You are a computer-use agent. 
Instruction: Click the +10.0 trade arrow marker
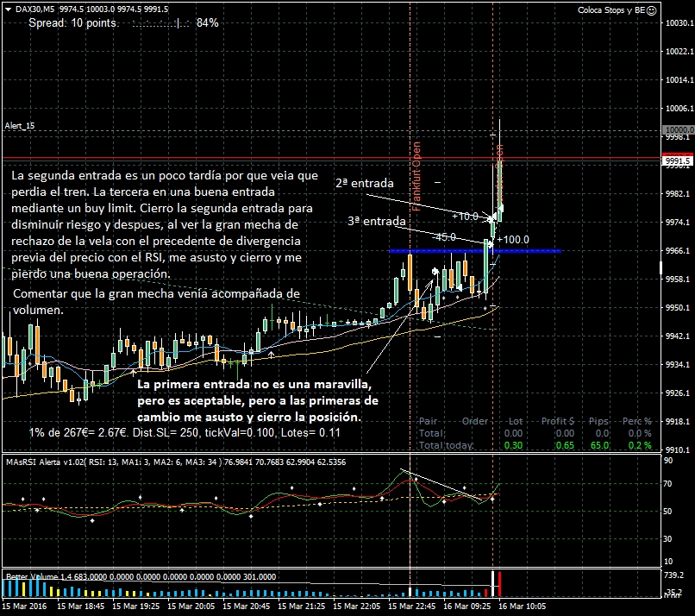464,217
